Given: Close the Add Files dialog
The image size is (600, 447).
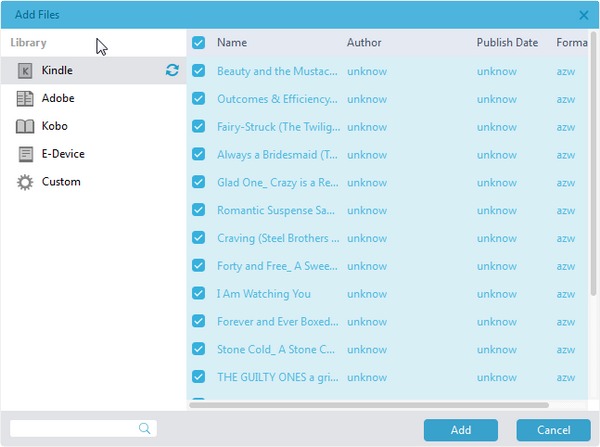Looking at the screenshot, I should pos(584,15).
